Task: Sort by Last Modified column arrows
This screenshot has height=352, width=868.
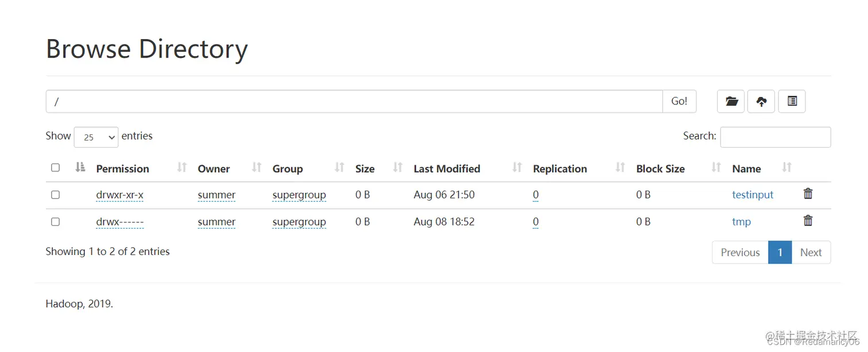Action: coord(517,167)
